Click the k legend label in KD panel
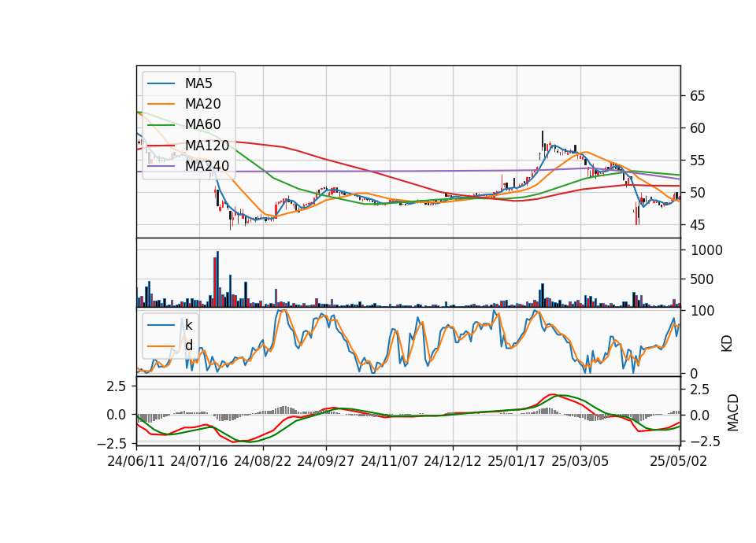 pos(188,325)
